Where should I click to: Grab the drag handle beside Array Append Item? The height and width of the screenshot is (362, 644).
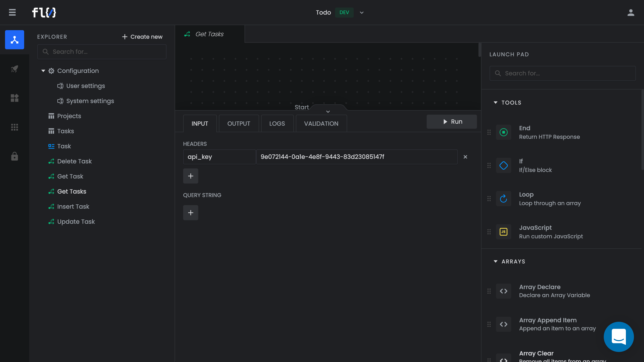coord(489,324)
